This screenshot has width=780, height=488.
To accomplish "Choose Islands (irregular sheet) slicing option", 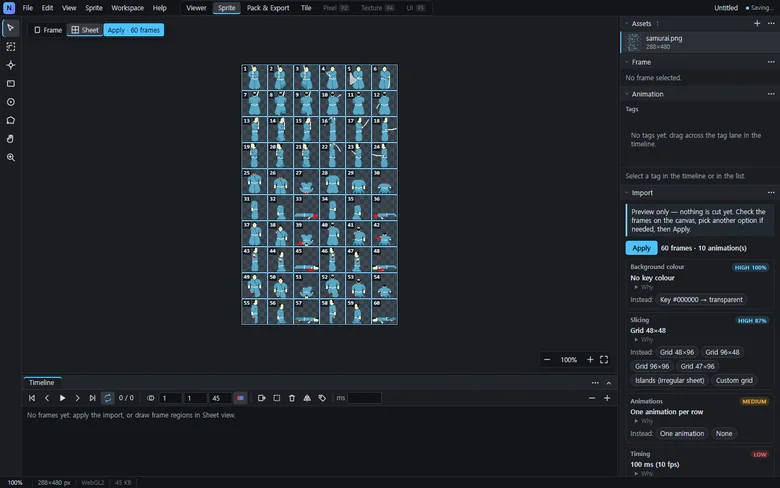I will [670, 380].
